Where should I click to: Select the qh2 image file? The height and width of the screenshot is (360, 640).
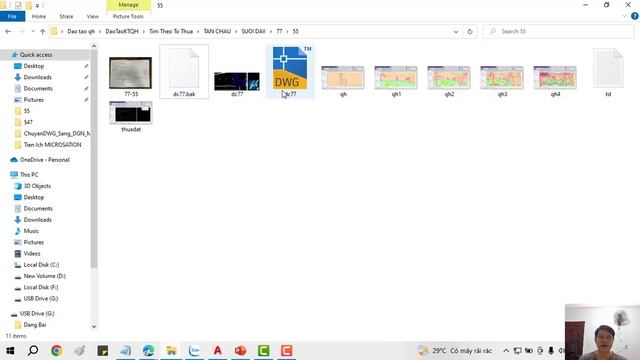click(449, 78)
